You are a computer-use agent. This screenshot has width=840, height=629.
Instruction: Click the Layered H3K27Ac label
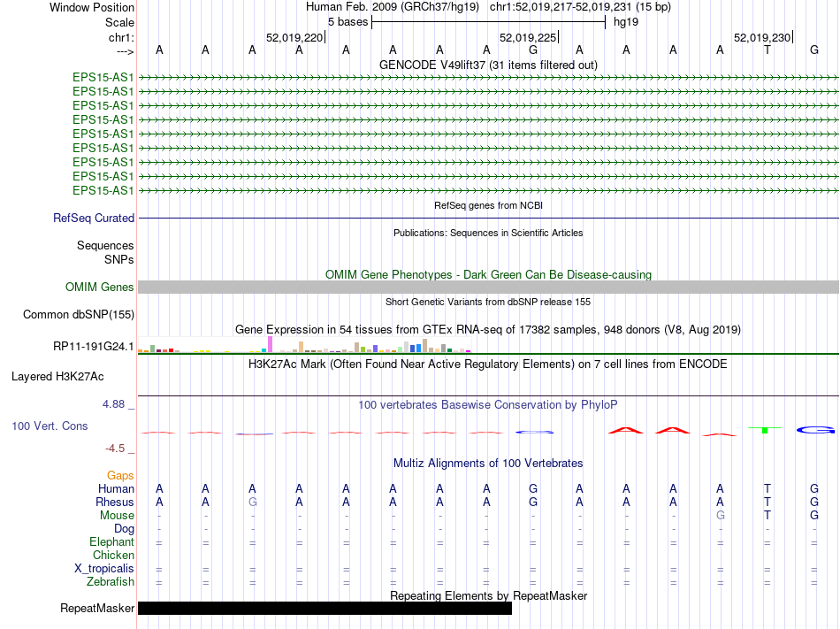tap(57, 377)
